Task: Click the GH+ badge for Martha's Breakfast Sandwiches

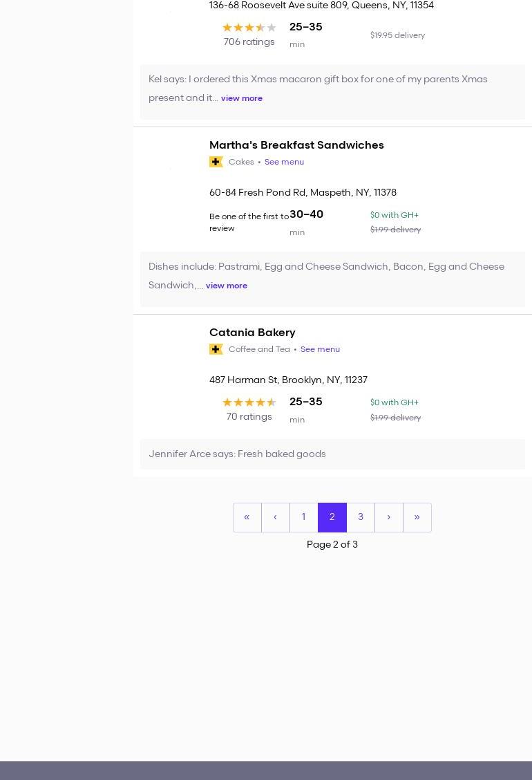Action: [216, 162]
